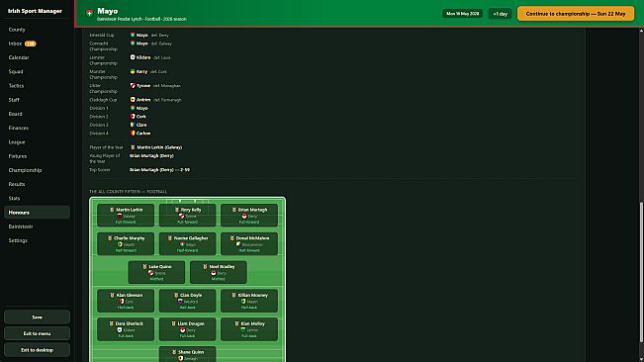
Task: Click the Derry crest on Noel Bradley's card
Action: 213,273
